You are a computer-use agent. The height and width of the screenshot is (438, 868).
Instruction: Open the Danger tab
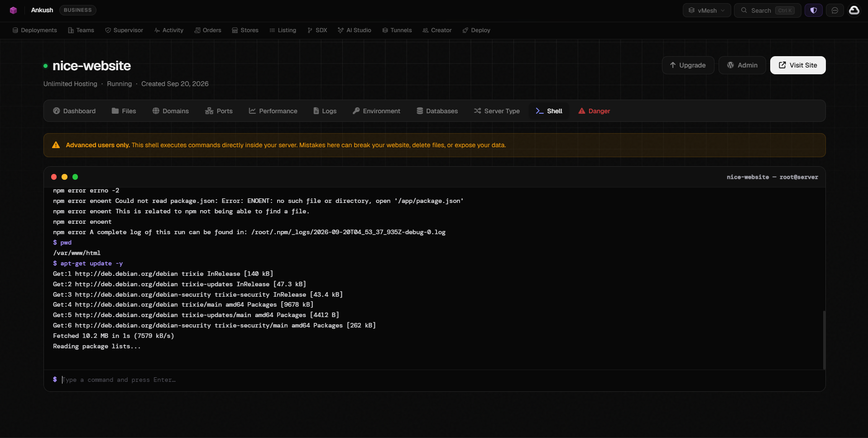[x=594, y=111]
